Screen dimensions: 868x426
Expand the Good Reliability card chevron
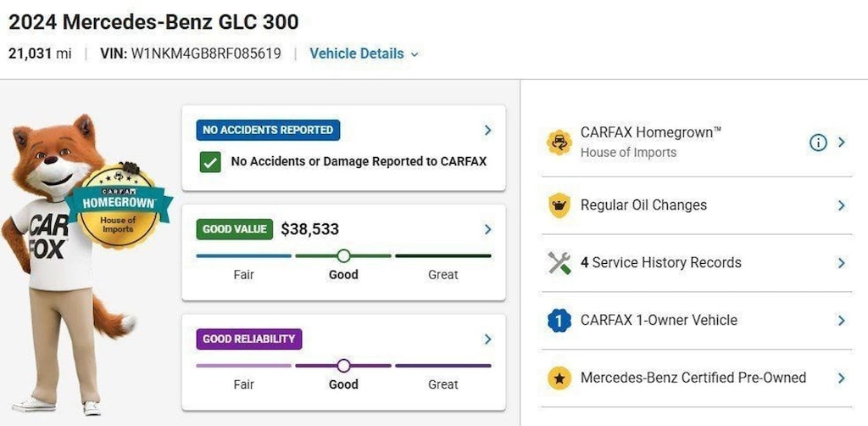pyautogui.click(x=487, y=339)
